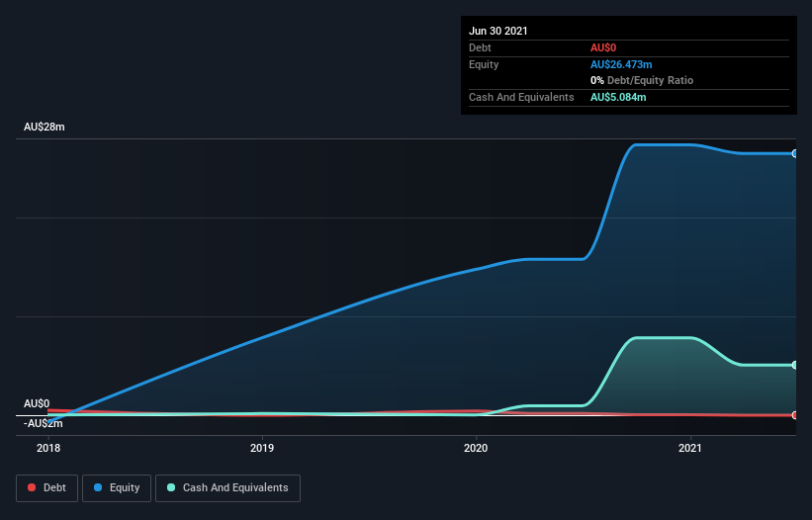The width and height of the screenshot is (812, 520).
Task: Click the Jun 30 2021 tooltip date
Action: (498, 31)
